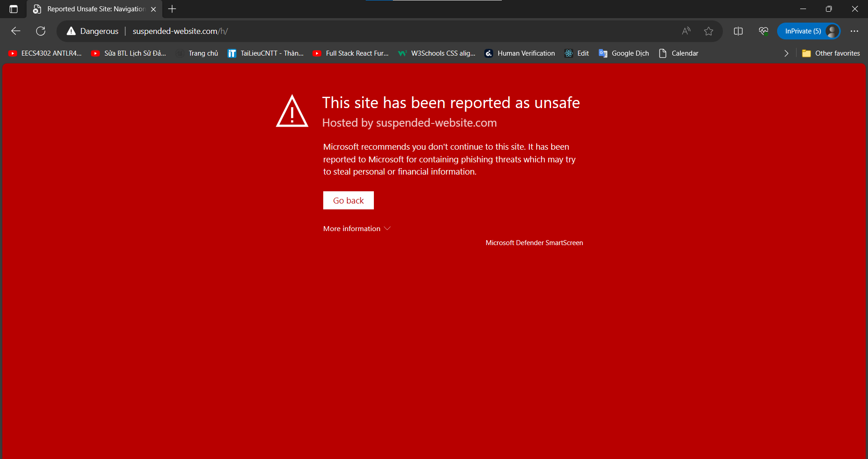Image resolution: width=868 pixels, height=459 pixels.
Task: Open a new tab with plus button
Action: 172,9
